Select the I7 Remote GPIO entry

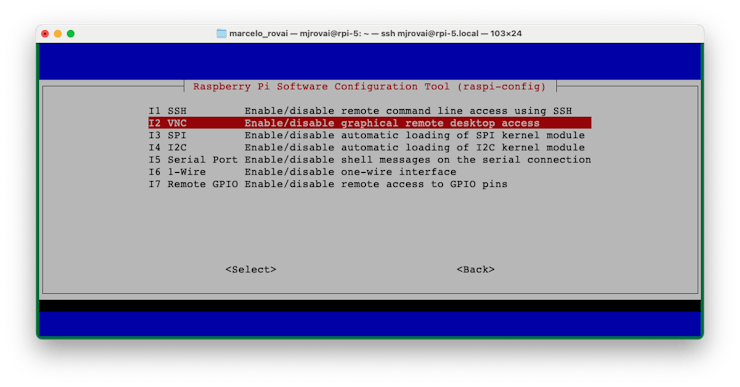pyautogui.click(x=328, y=185)
